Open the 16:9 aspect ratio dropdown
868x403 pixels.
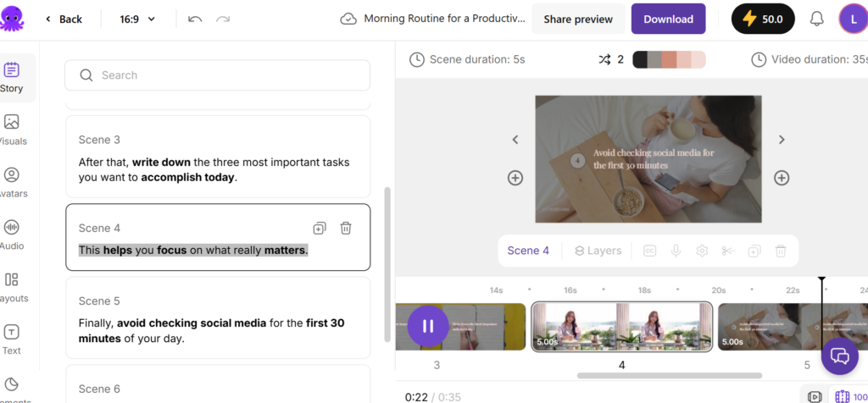tap(139, 19)
